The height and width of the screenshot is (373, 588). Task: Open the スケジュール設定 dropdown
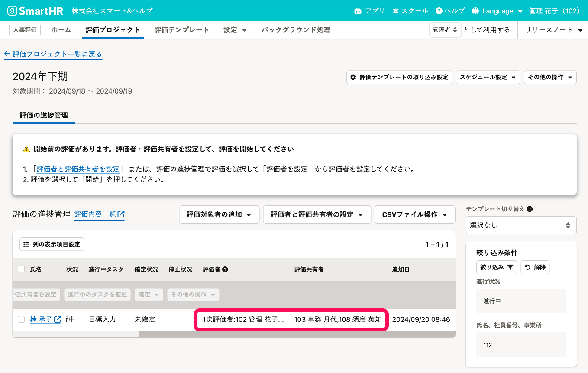pyautogui.click(x=488, y=77)
